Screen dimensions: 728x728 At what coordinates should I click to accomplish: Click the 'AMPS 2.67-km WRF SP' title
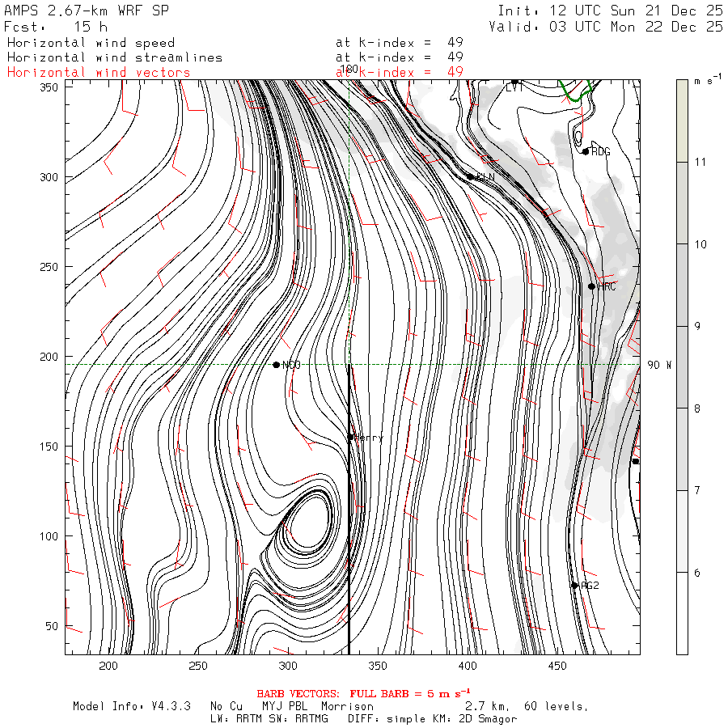pyautogui.click(x=87, y=11)
